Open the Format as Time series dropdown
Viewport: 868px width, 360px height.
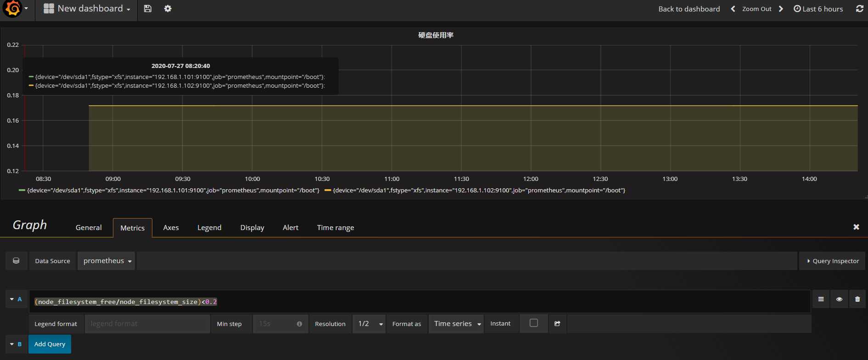456,324
